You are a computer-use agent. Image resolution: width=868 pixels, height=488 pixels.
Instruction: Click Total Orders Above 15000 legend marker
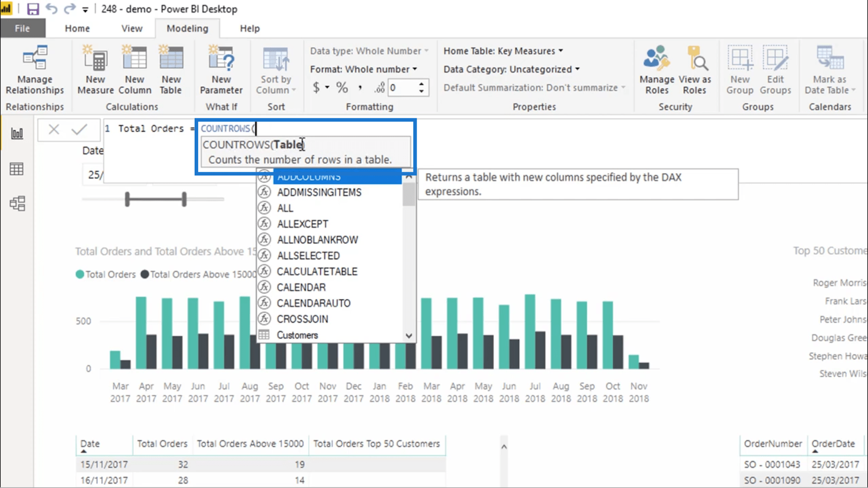145,274
